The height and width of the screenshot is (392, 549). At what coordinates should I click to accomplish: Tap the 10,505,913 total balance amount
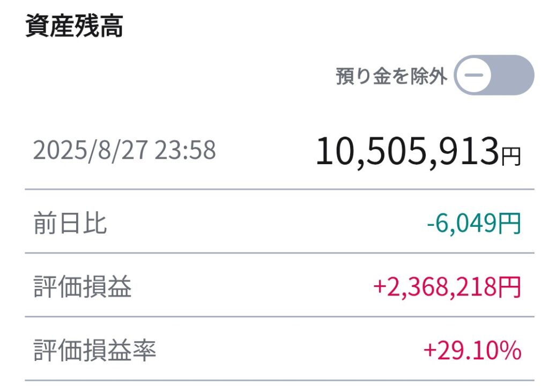click(x=406, y=152)
